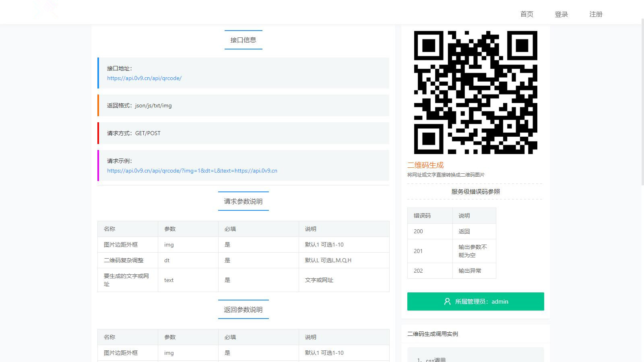This screenshot has height=362, width=644.
Task: Click the 服务级错误码参照 heading
Action: click(475, 191)
